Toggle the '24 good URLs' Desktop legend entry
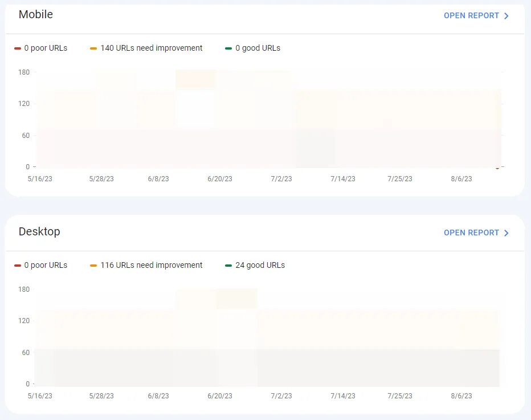The height and width of the screenshot is (420, 531). click(x=255, y=265)
